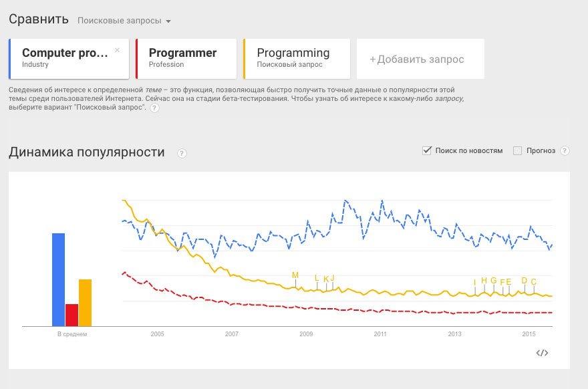Click the blue average bar
Image resolution: width=588 pixels, height=389 pixels.
59,279
